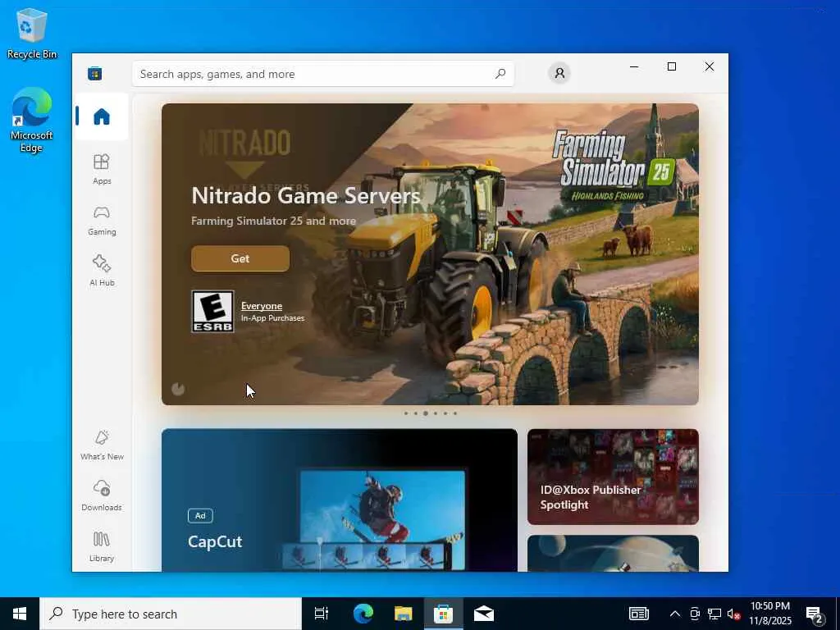Screen dimensions: 840x630
Task: Open the CapCut ad card
Action: (340, 500)
